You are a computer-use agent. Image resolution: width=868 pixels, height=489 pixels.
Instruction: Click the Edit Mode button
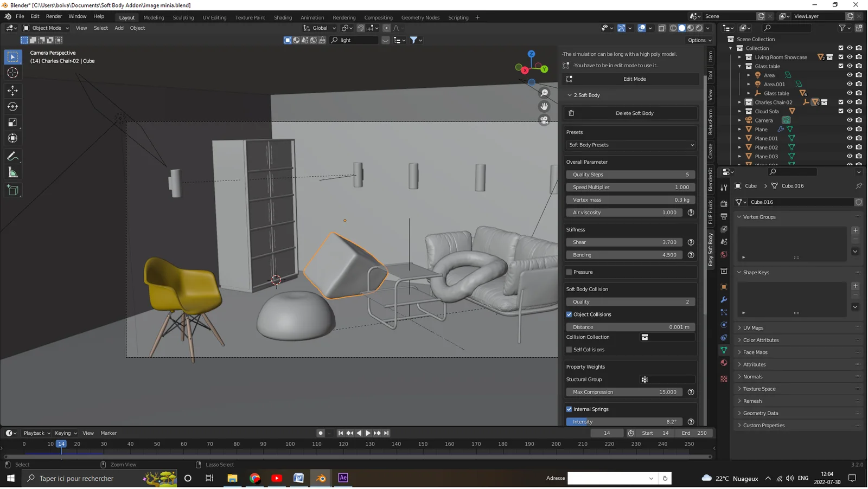[x=634, y=79]
